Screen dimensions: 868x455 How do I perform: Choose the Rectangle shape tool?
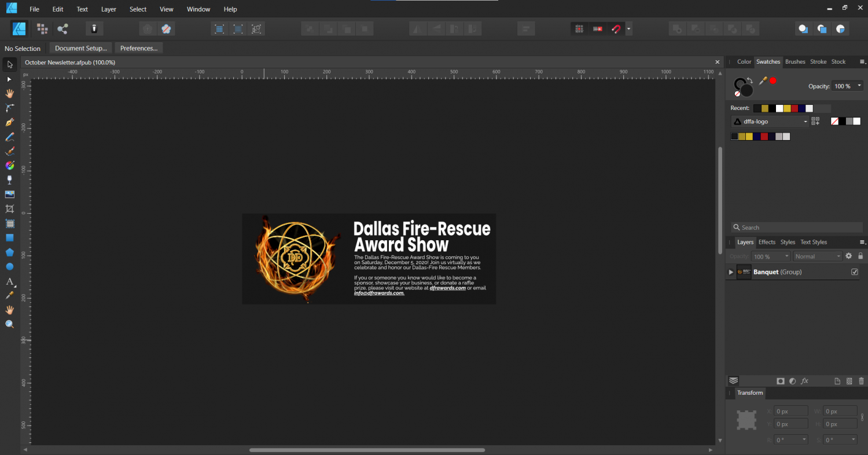[9, 237]
